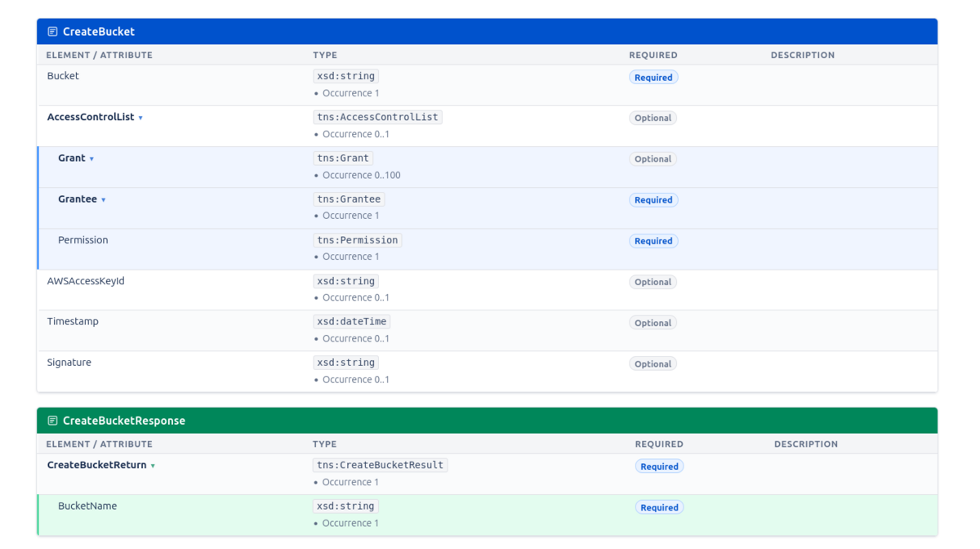This screenshot has height=549, width=980.
Task: Click the document icon beside CreateBucketResponse header
Action: [x=52, y=421]
